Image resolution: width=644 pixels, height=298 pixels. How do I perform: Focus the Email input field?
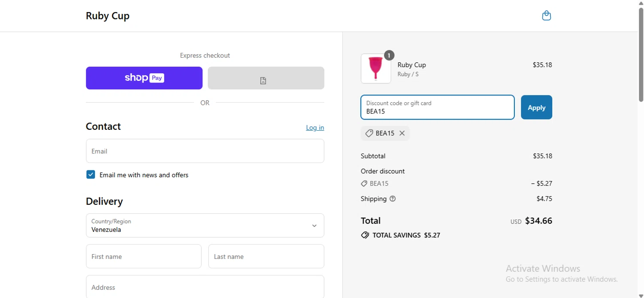pyautogui.click(x=205, y=151)
